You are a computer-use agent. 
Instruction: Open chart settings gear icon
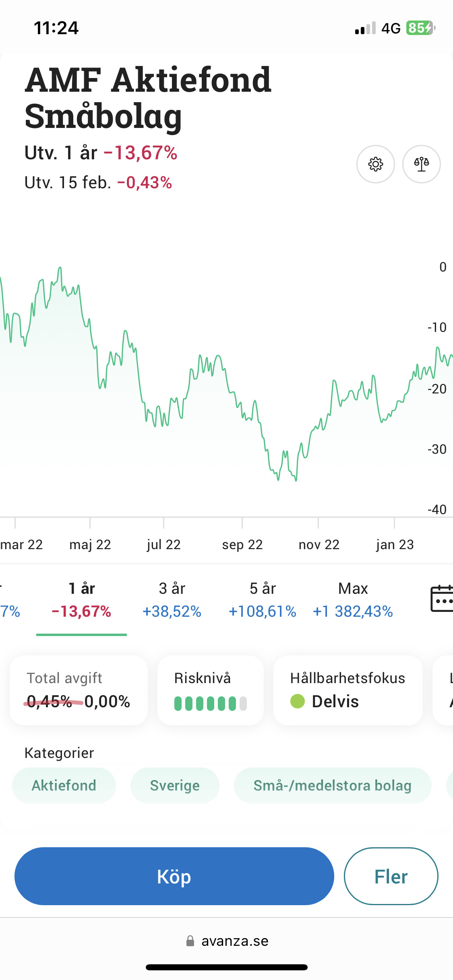[x=375, y=164]
